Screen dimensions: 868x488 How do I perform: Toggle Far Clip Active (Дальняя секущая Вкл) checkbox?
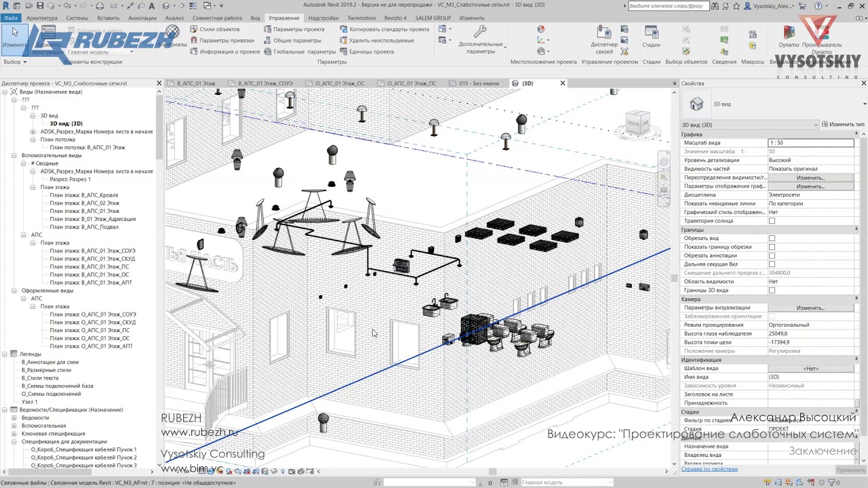pyautogui.click(x=772, y=264)
